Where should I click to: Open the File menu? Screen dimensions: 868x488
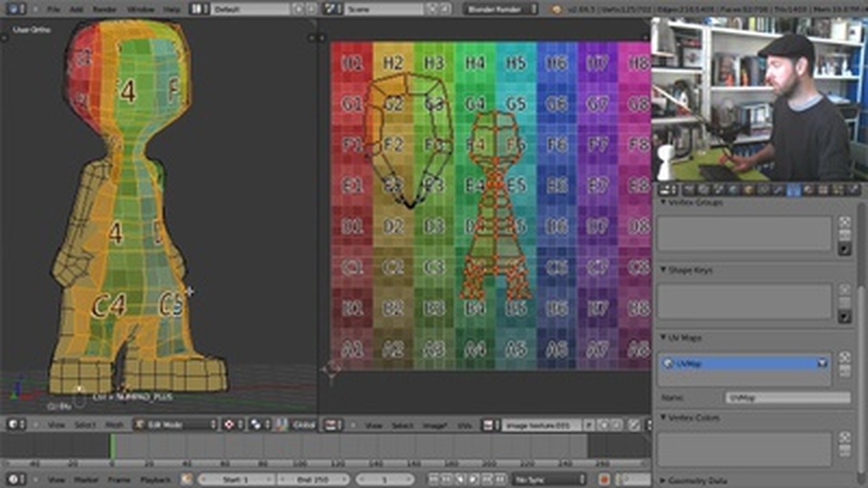54,9
